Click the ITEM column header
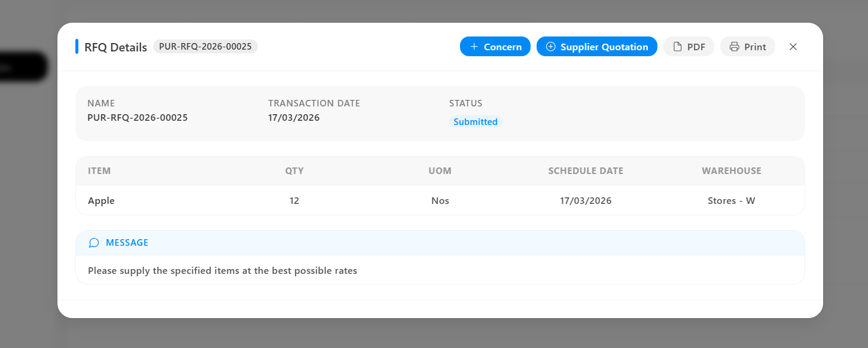The width and height of the screenshot is (868, 348). 99,171
